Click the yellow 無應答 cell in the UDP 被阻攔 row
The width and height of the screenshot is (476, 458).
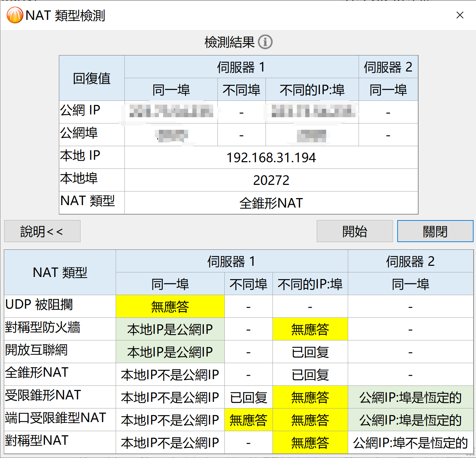(x=170, y=307)
